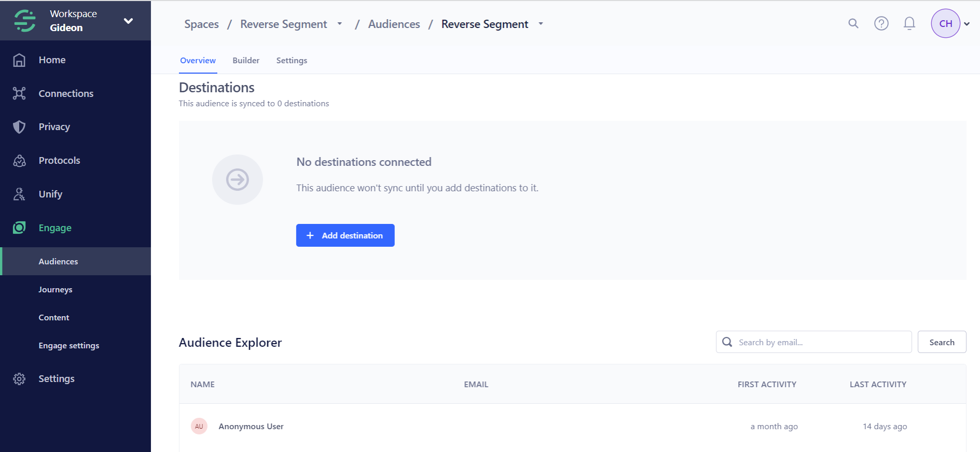Switch to the Settings tab
Viewport: 980px width, 452px height.
tap(292, 60)
